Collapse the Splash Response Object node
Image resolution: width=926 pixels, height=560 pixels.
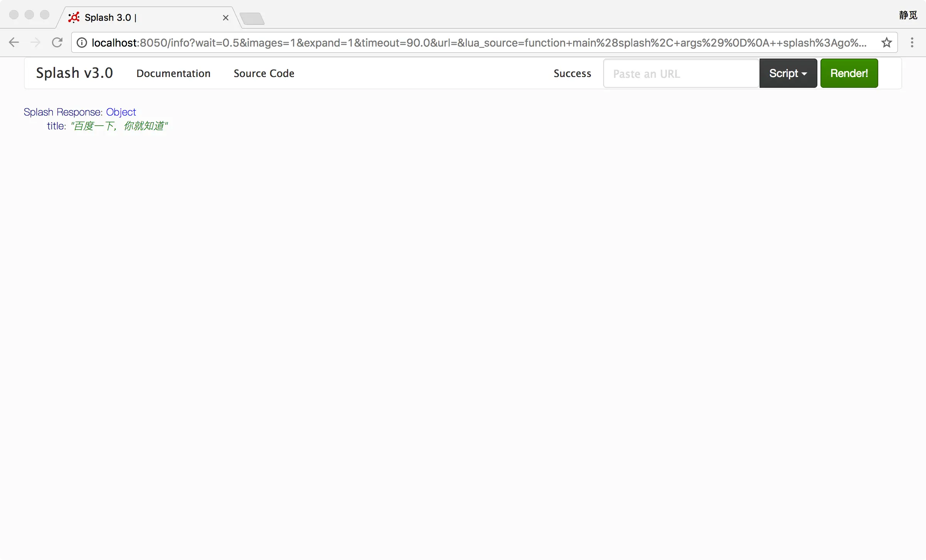pos(121,112)
